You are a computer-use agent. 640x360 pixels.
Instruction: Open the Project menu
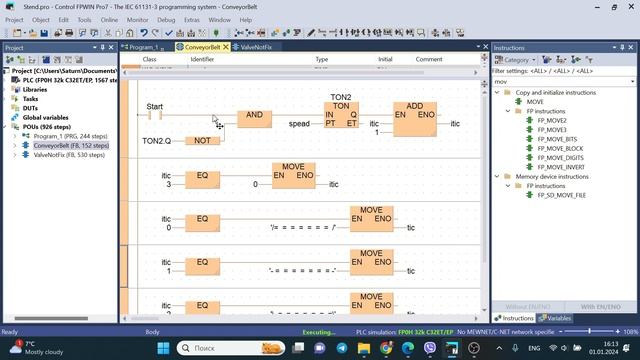pos(14,20)
